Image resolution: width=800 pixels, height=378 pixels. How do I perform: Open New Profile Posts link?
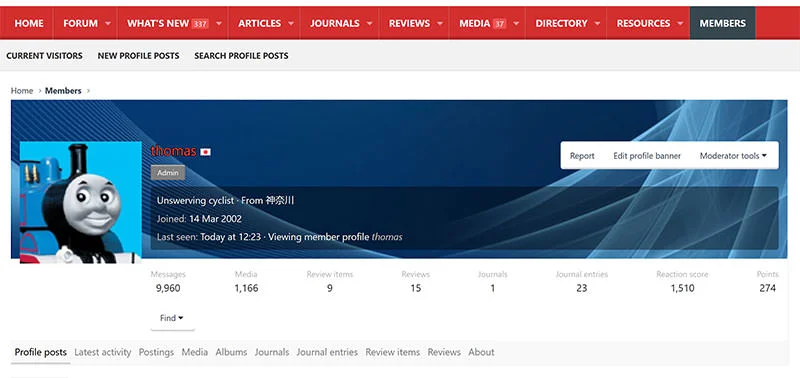(138, 56)
